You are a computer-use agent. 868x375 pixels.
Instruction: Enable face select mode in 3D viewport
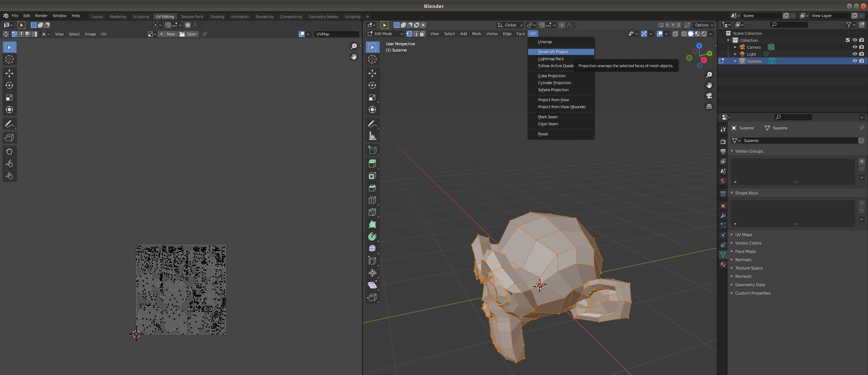click(423, 34)
